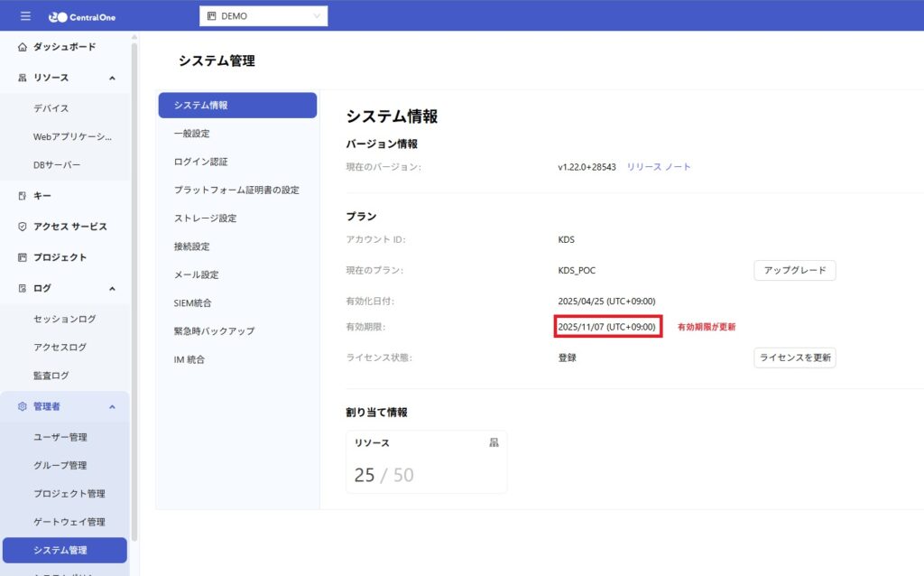924x576 pixels.
Task: Collapse the リソース sidebar section
Action: tap(112, 78)
